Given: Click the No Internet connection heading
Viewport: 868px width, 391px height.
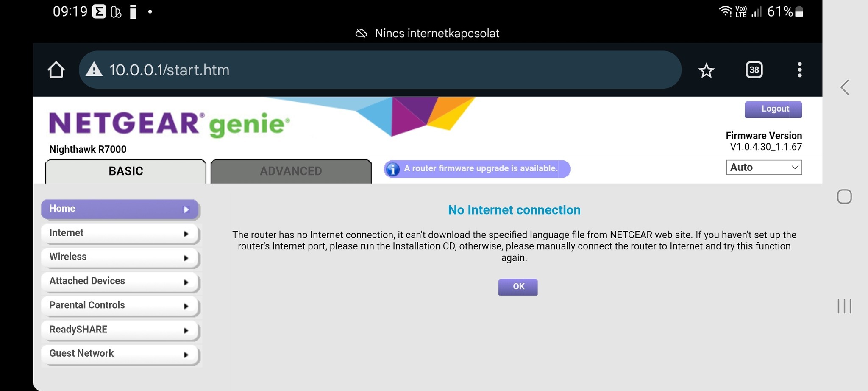Looking at the screenshot, I should [x=514, y=210].
